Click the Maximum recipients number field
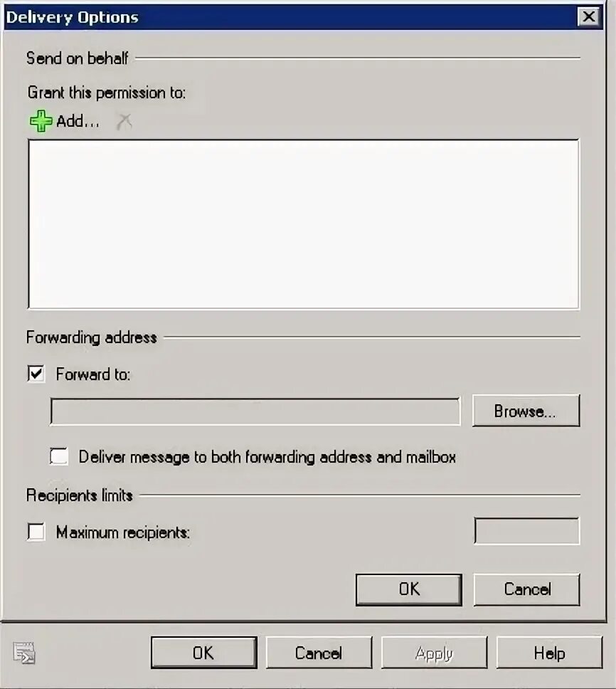Viewport: 616px width, 689px height. point(527,531)
